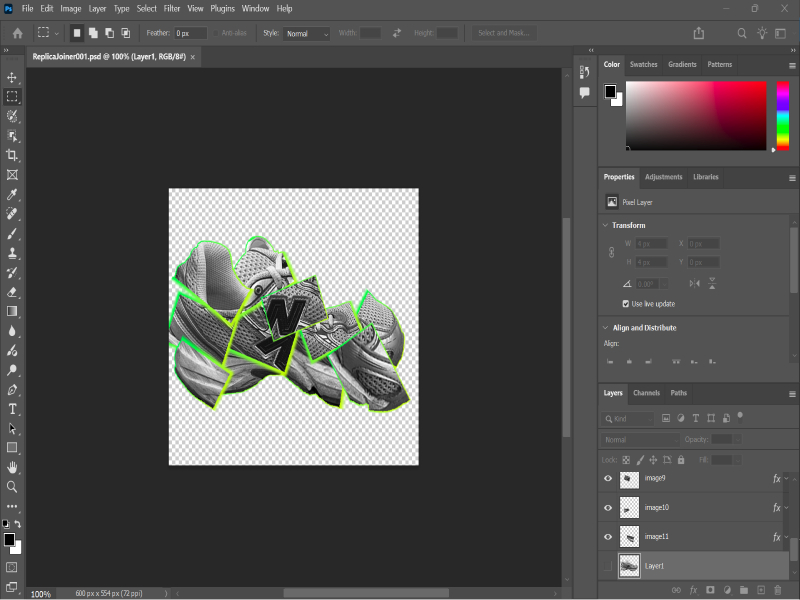
Task: Select the Horizontal Type tool
Action: click(x=12, y=409)
